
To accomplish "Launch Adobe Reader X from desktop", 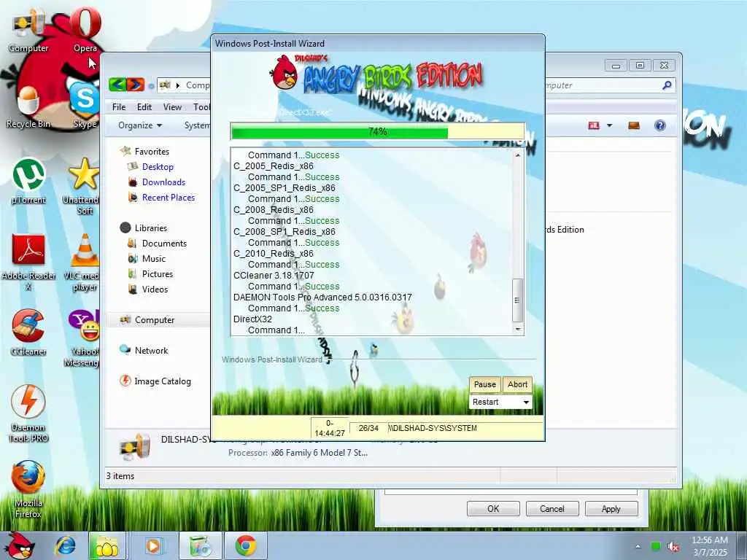I will pyautogui.click(x=28, y=262).
